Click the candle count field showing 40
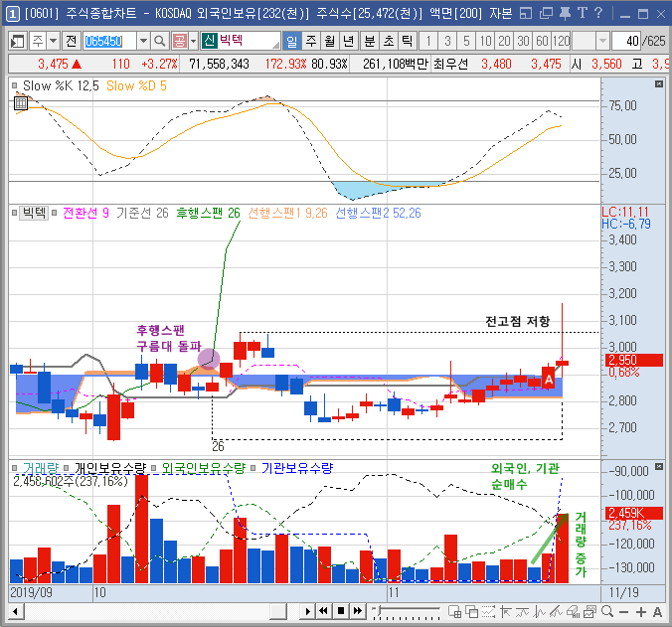The height and width of the screenshot is (627, 672). pos(626,42)
